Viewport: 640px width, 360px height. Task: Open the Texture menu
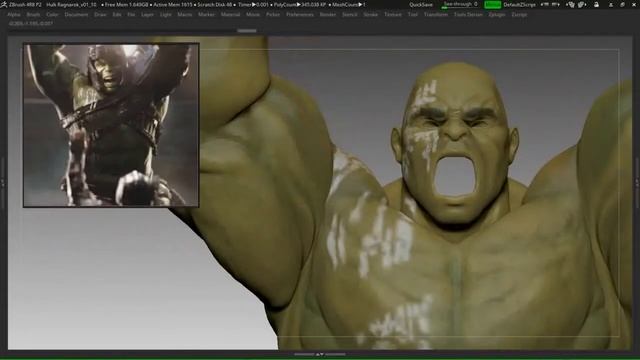[393, 14]
